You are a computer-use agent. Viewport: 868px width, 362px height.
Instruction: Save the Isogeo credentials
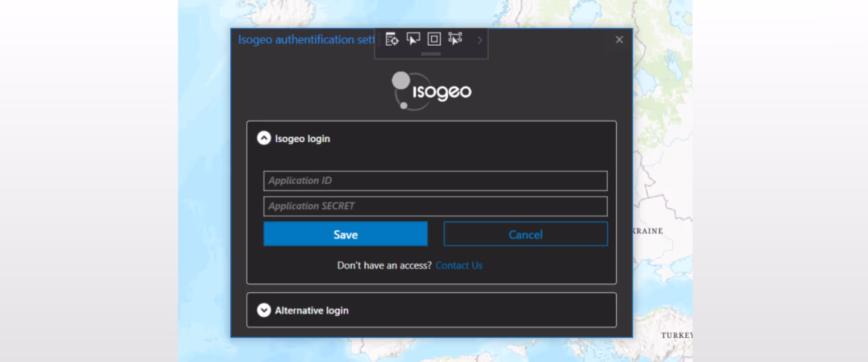[x=345, y=234]
